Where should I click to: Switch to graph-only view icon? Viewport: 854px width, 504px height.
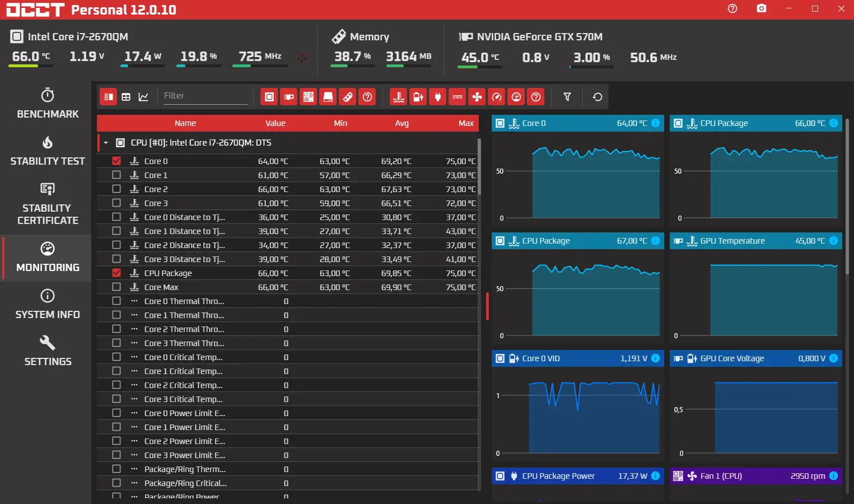pos(143,97)
